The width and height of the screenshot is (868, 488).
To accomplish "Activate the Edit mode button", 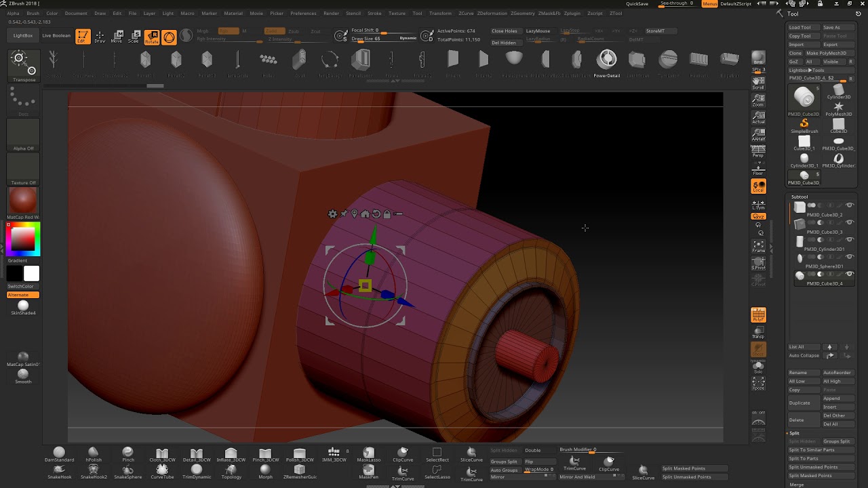I will 83,37.
